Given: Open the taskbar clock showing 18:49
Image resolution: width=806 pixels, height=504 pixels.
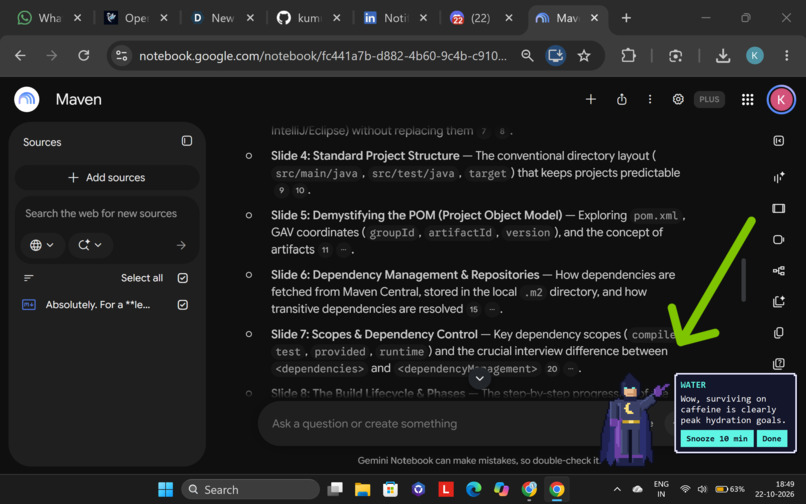Looking at the screenshot, I should (774, 489).
